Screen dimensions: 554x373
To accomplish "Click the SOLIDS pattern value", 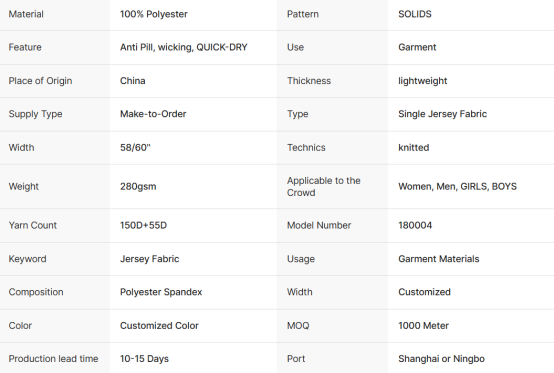I will 415,14.
